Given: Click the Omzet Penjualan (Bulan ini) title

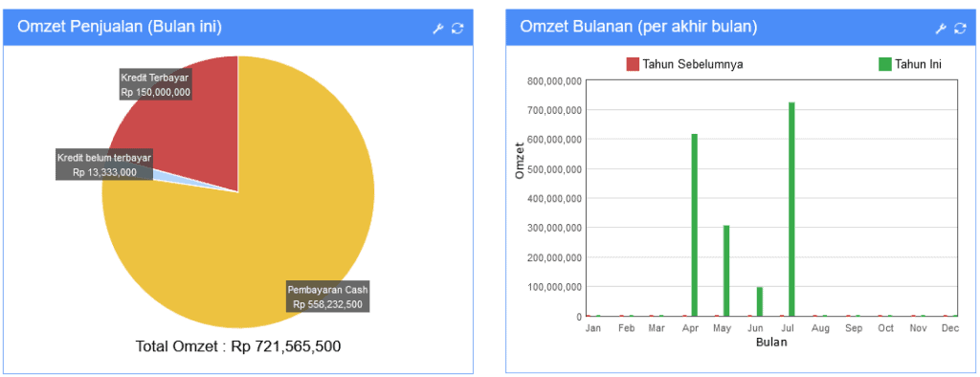Looking at the screenshot, I should (120, 27).
